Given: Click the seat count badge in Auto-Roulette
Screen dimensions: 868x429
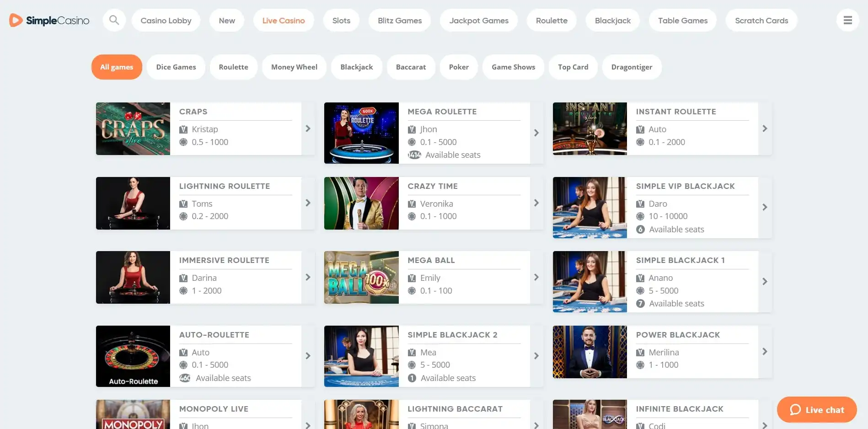Looking at the screenshot, I should 185,378.
